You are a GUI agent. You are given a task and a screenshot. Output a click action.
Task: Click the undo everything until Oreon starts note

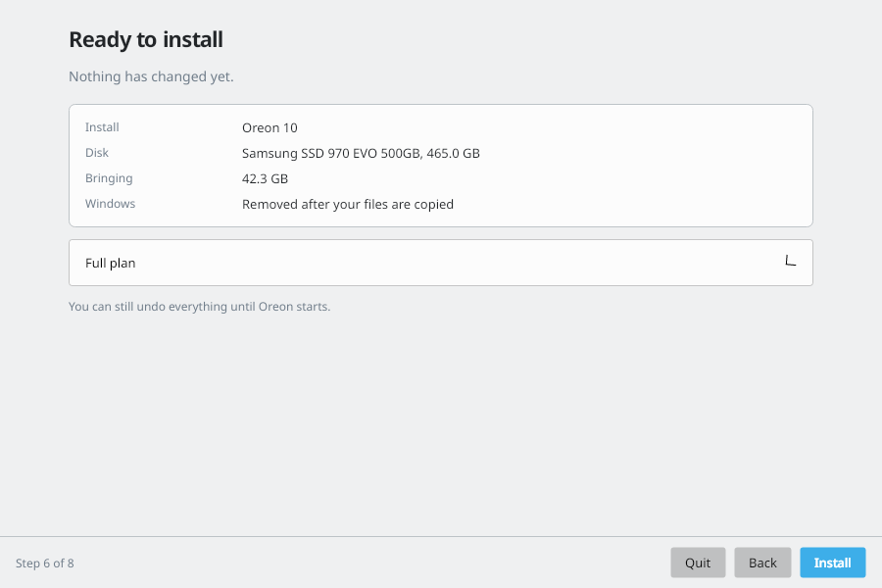(x=199, y=307)
